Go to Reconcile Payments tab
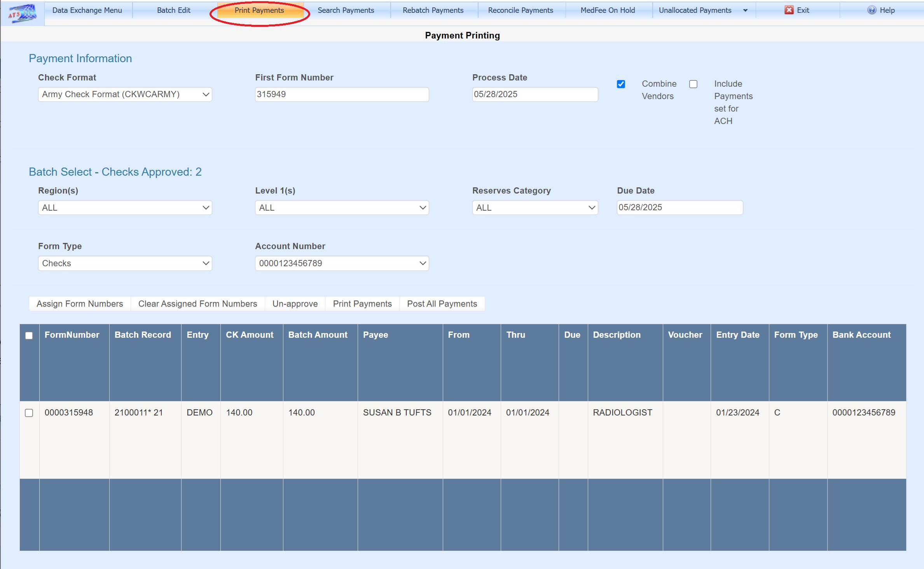 (x=520, y=10)
